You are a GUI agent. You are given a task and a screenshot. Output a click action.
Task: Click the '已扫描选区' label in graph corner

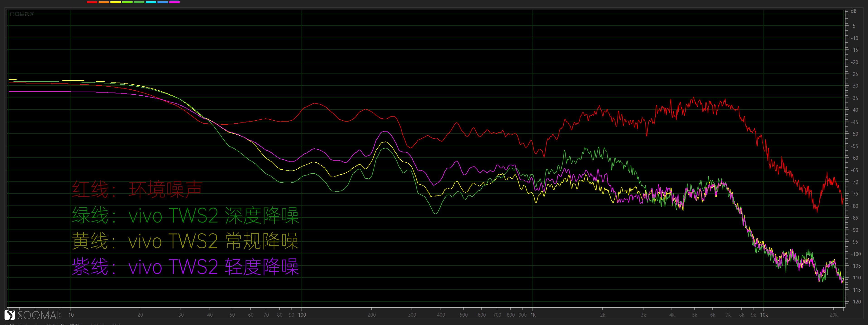coord(22,14)
